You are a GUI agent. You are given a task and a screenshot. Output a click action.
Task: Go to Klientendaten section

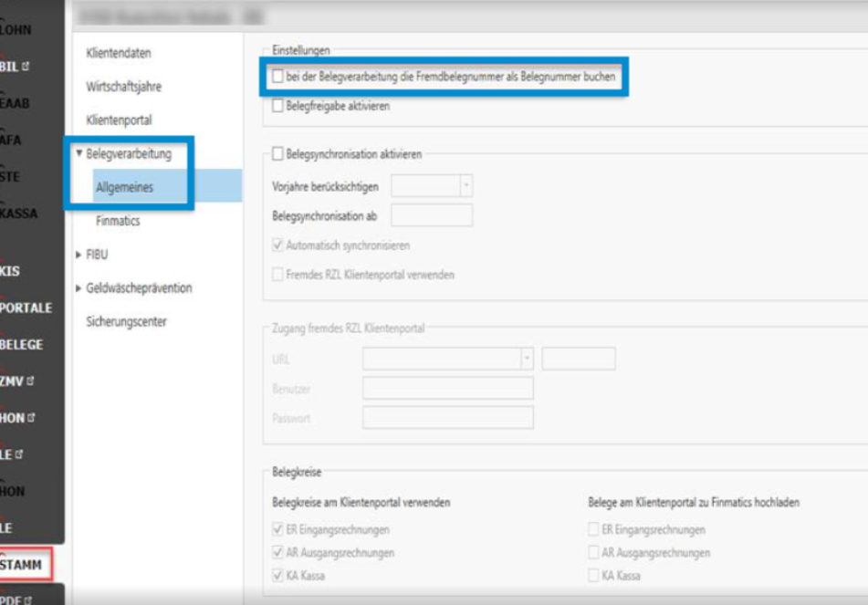point(118,54)
